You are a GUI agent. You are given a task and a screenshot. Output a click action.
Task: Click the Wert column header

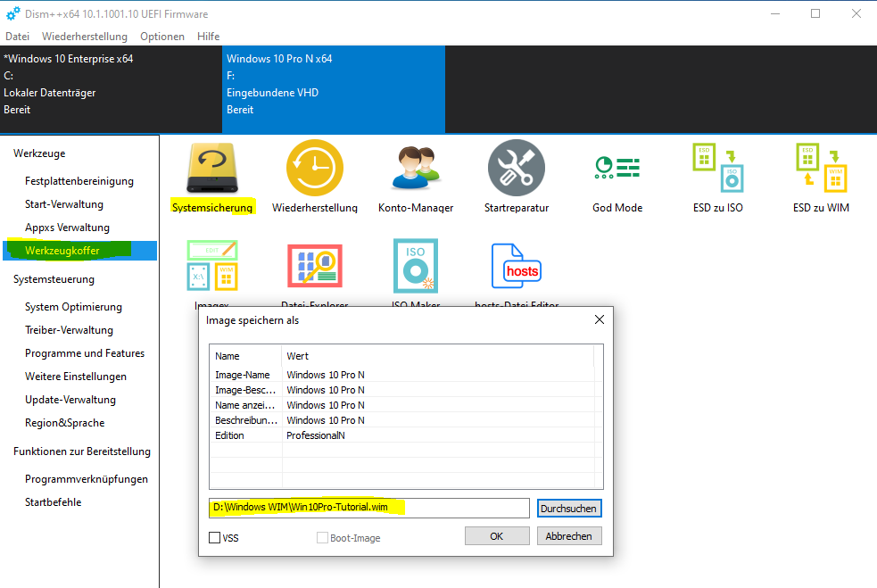coord(438,356)
